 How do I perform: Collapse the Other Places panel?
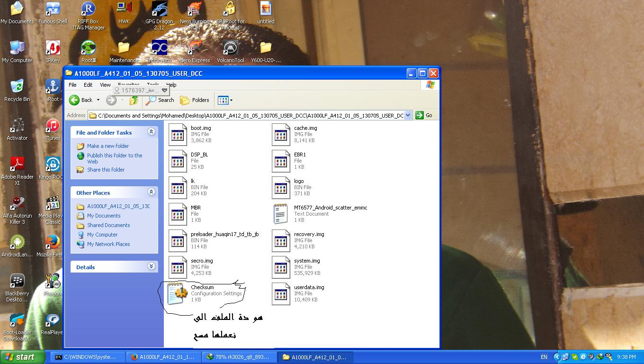(151, 192)
